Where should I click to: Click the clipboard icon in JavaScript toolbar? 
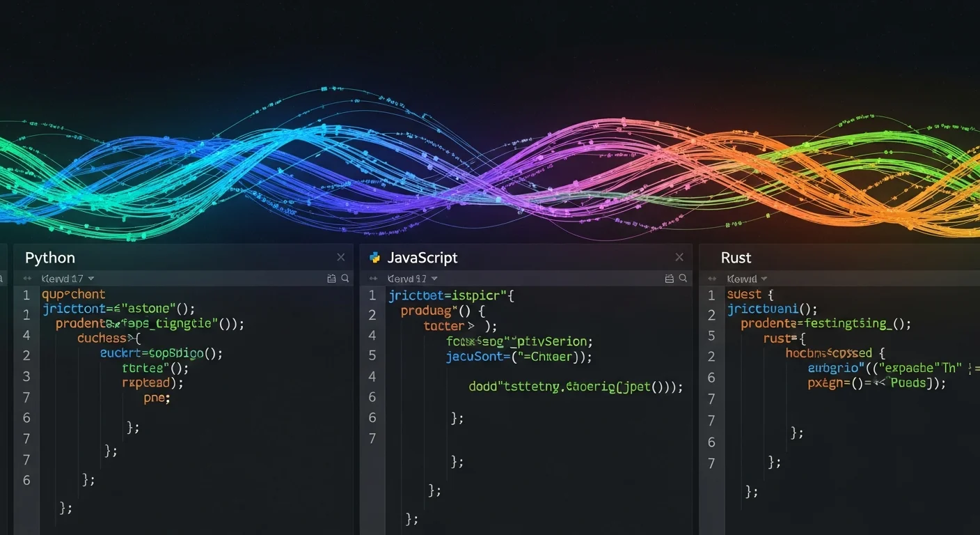pyautogui.click(x=669, y=278)
